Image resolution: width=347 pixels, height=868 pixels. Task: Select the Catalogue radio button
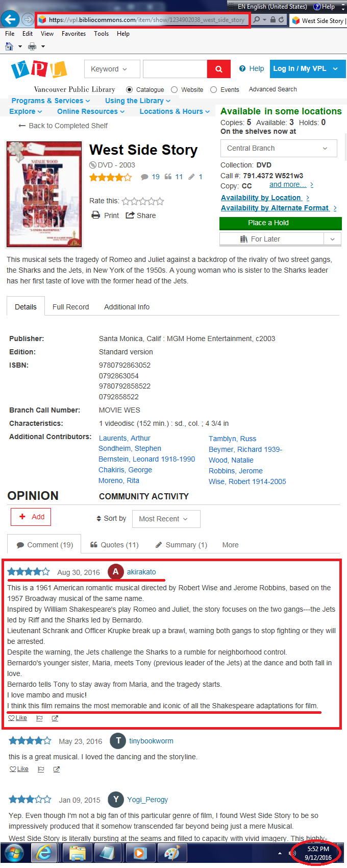[129, 89]
